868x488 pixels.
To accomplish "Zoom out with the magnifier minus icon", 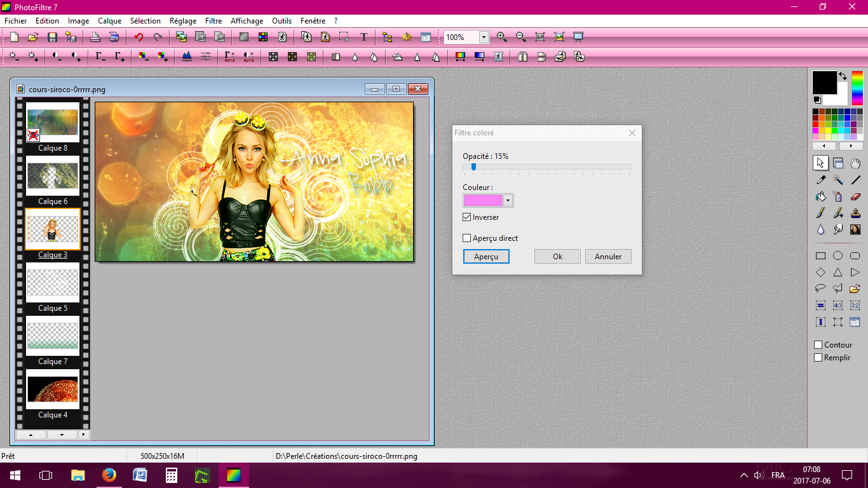I will tap(521, 37).
